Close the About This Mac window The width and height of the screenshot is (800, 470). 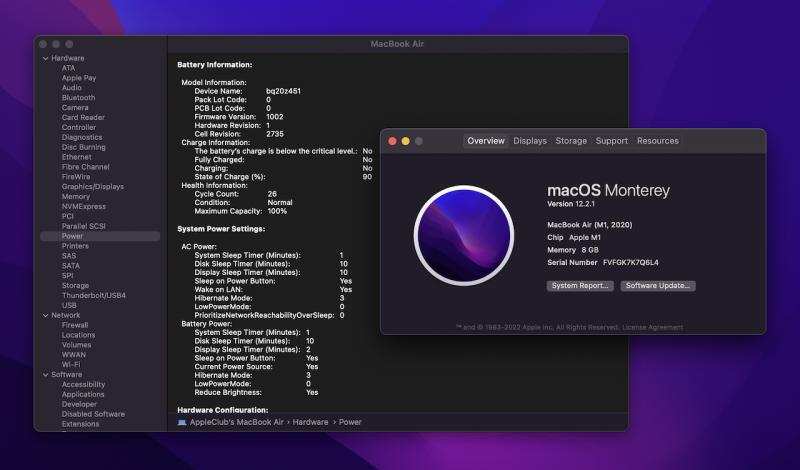coord(392,141)
